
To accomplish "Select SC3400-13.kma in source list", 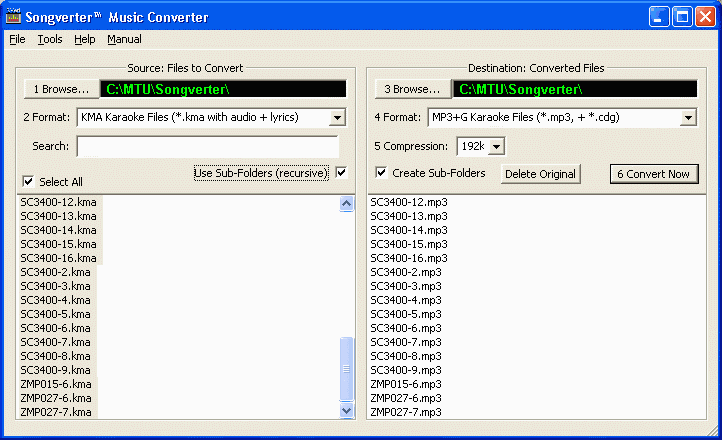I will point(58,216).
